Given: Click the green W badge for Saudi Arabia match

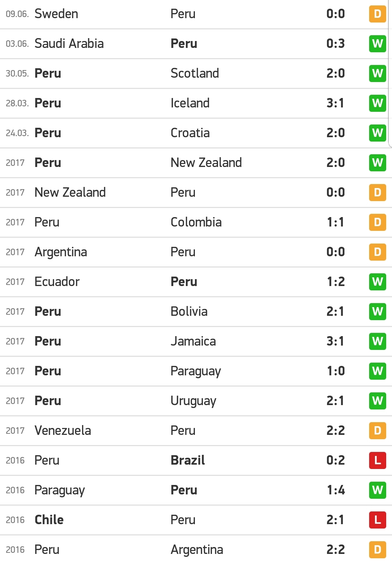Looking at the screenshot, I should pyautogui.click(x=377, y=44).
